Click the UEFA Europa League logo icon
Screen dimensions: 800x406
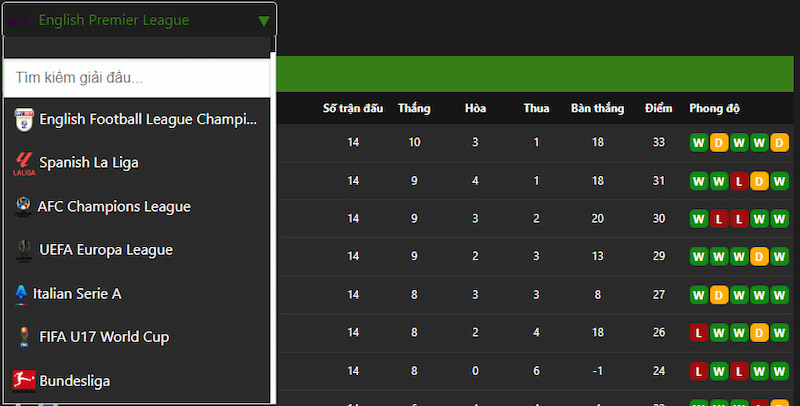tap(24, 250)
